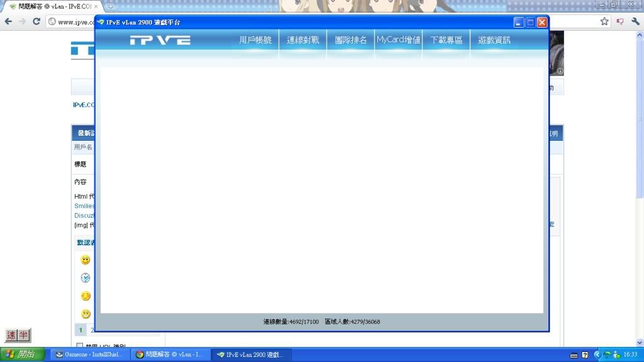Toggle the 半 half-width input button

coord(23,335)
